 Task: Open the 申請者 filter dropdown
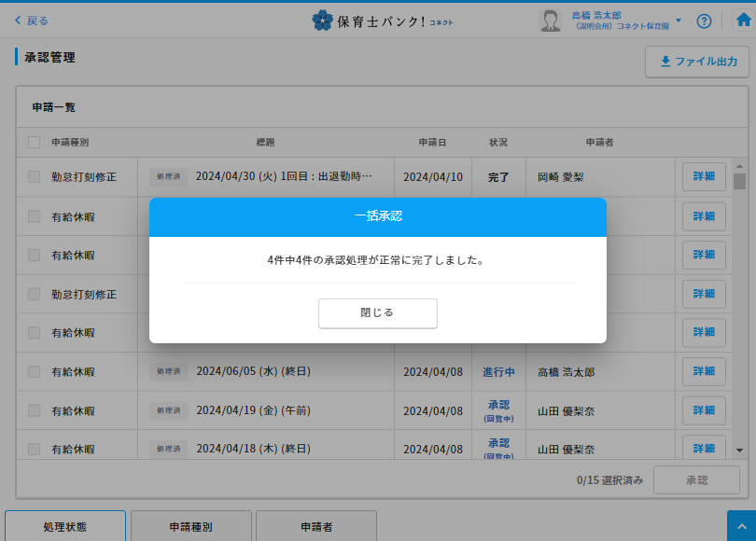tap(316, 526)
